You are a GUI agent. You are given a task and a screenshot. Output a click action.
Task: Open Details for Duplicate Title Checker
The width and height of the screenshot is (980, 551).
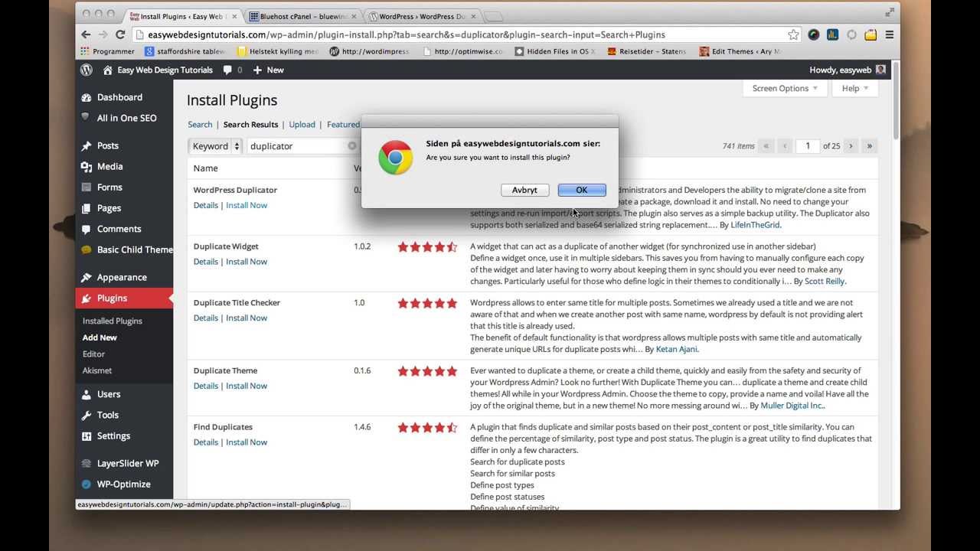point(206,318)
